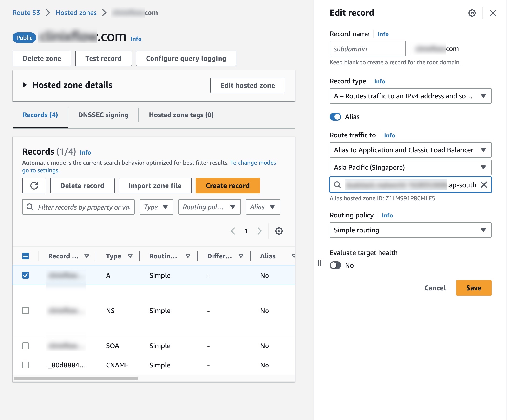Viewport: 507px width, 420px height.
Task: Open the Routing policy dropdown
Action: point(410,230)
